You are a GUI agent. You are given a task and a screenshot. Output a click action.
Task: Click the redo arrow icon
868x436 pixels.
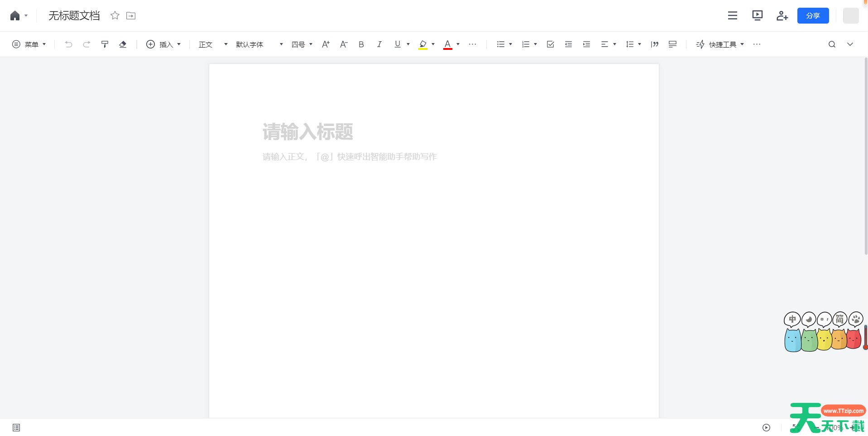pyautogui.click(x=86, y=44)
